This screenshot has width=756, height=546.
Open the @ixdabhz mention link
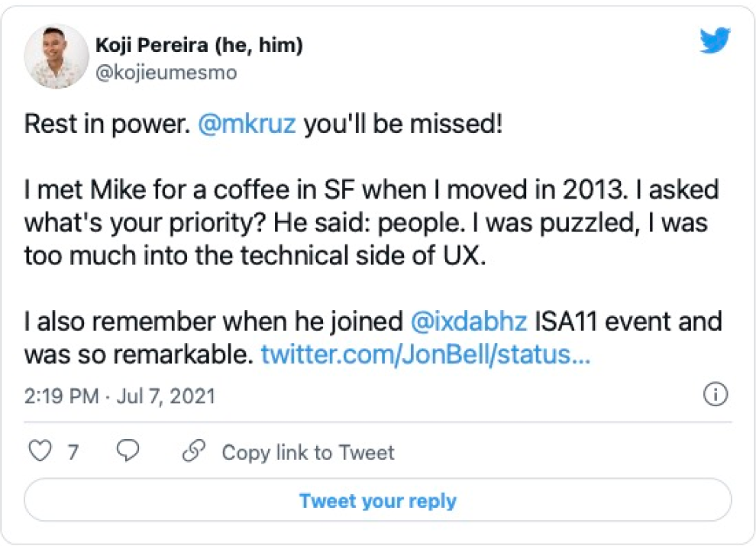(469, 321)
